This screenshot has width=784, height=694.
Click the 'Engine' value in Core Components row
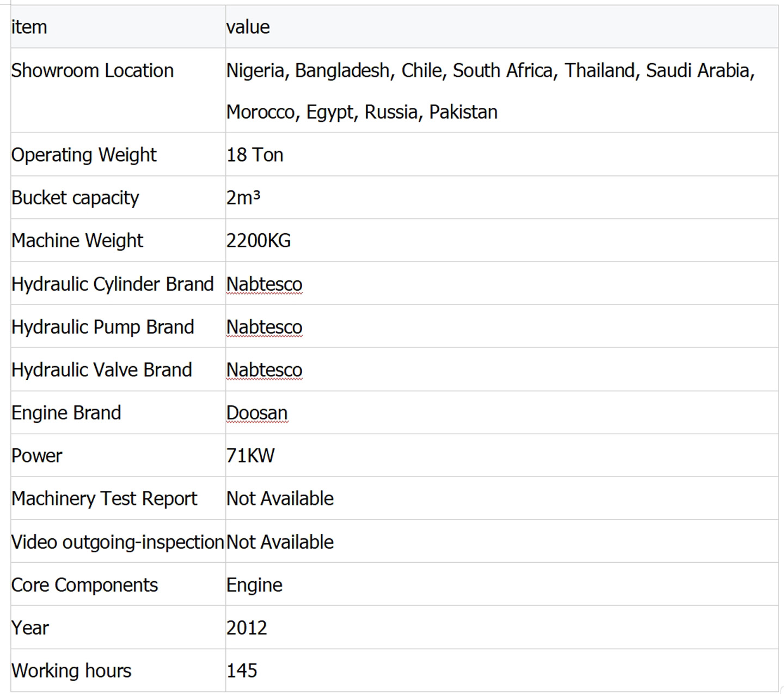254,586
